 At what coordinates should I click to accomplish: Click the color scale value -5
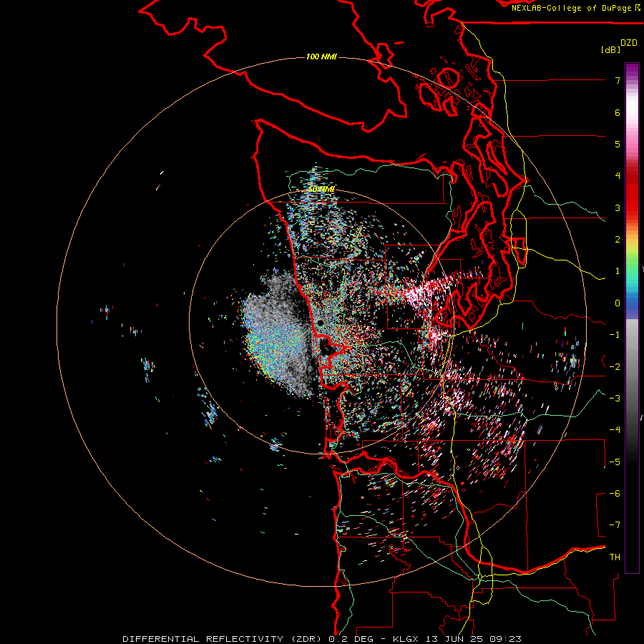pyautogui.click(x=615, y=462)
